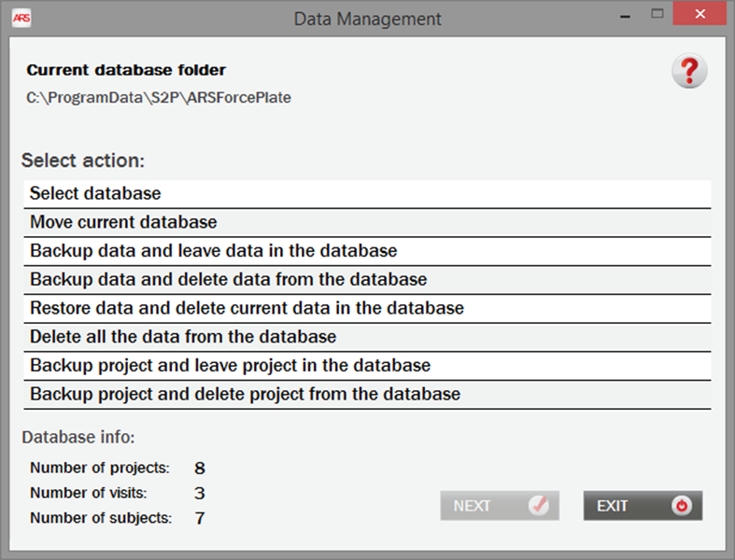Click the number of visits value
This screenshot has width=735, height=560.
point(200,493)
